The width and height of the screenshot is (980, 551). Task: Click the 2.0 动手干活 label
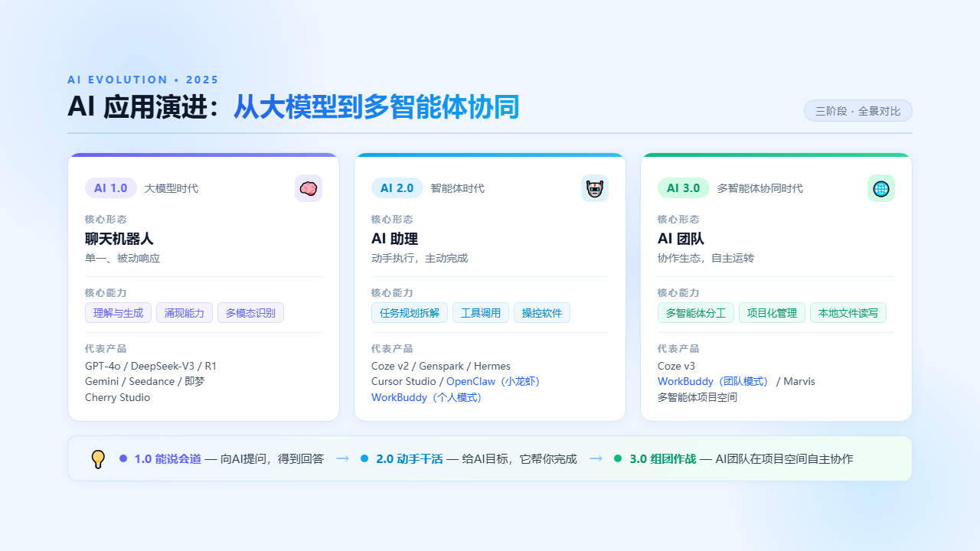point(410,459)
